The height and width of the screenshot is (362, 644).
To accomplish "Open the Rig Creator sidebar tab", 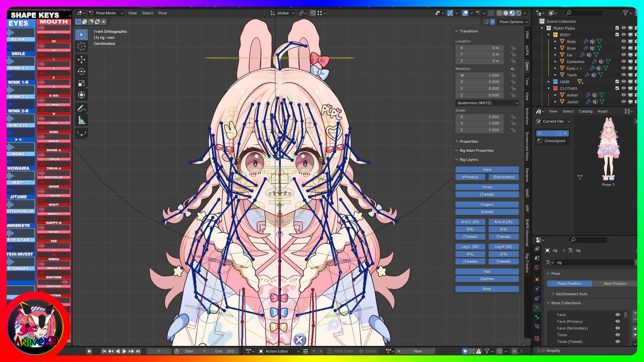I will (x=527, y=263).
